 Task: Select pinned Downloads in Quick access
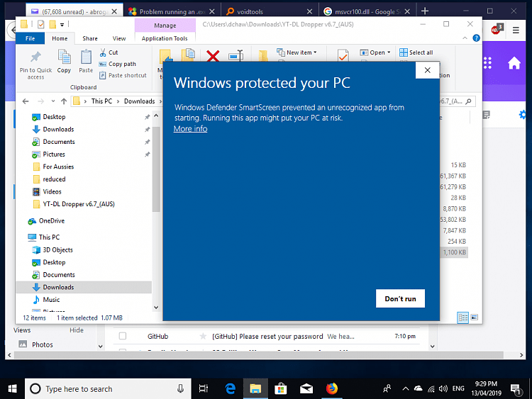58,129
